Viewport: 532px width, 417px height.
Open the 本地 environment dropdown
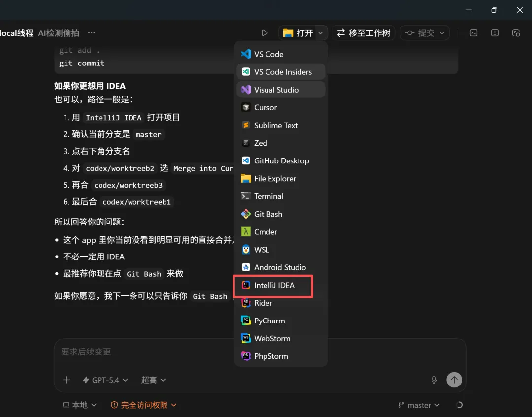pyautogui.click(x=80, y=405)
